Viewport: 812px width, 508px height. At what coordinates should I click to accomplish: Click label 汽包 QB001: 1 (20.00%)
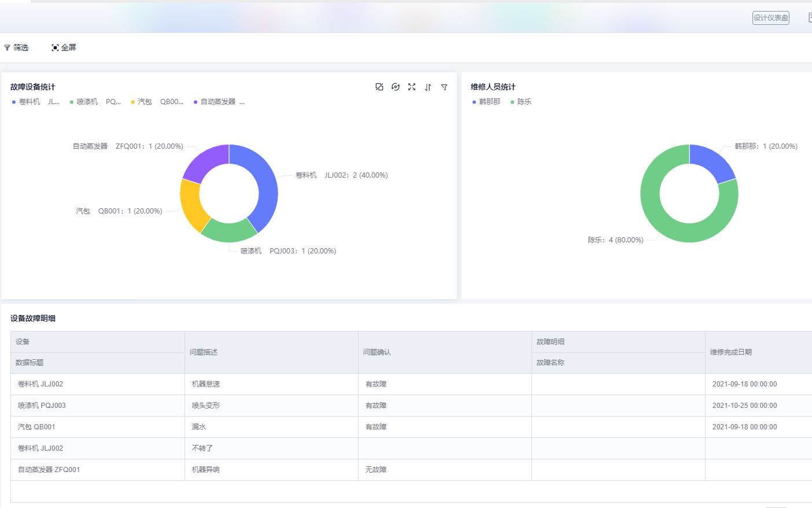click(119, 211)
